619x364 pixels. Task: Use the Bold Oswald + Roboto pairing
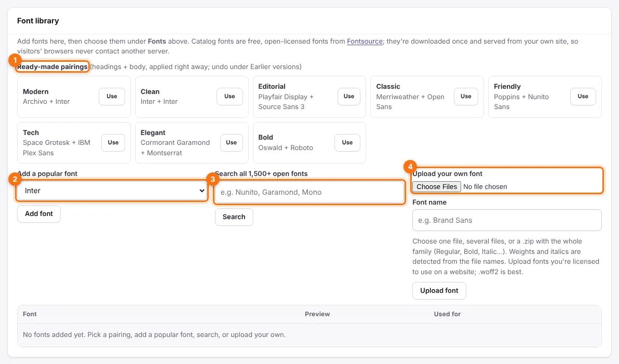pyautogui.click(x=347, y=142)
